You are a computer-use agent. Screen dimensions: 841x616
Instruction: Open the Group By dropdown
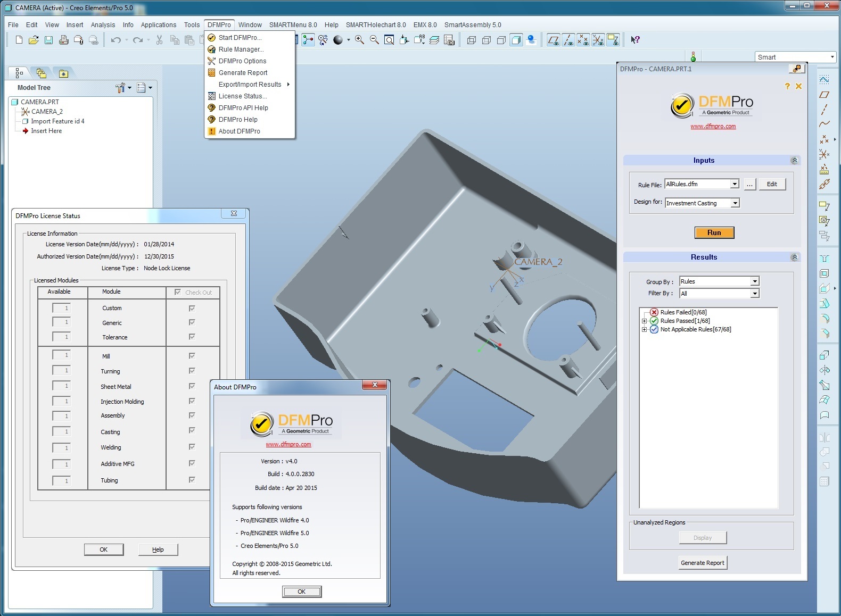pyautogui.click(x=755, y=281)
